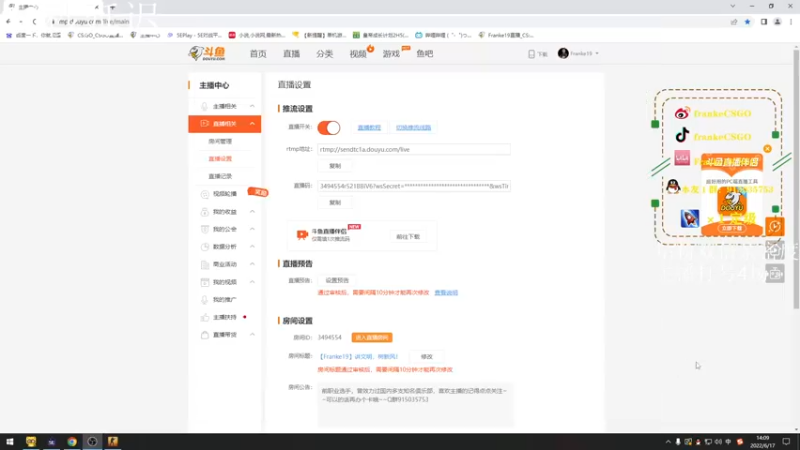Image resolution: width=800 pixels, height=450 pixels.
Task: Click the 我的收益 money bag icon
Action: (205, 212)
